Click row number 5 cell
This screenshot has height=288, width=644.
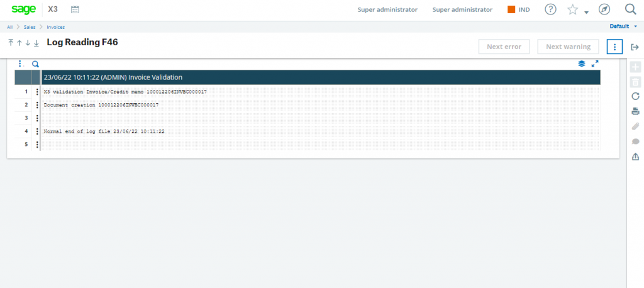pos(23,145)
